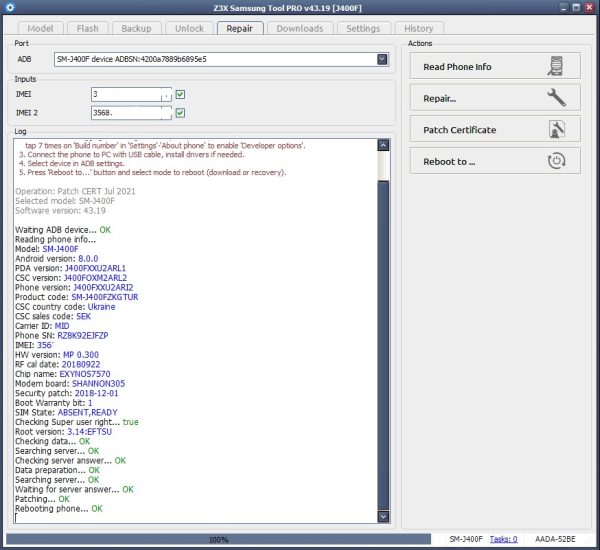Click the 'Waiting ADB device... OK' line
The width and height of the screenshot is (600, 550).
pyautogui.click(x=63, y=230)
